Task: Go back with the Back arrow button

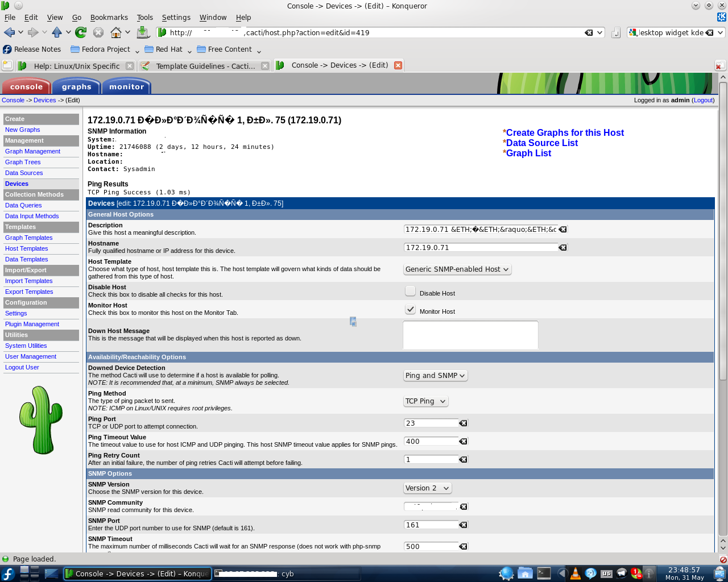Action: (x=9, y=32)
